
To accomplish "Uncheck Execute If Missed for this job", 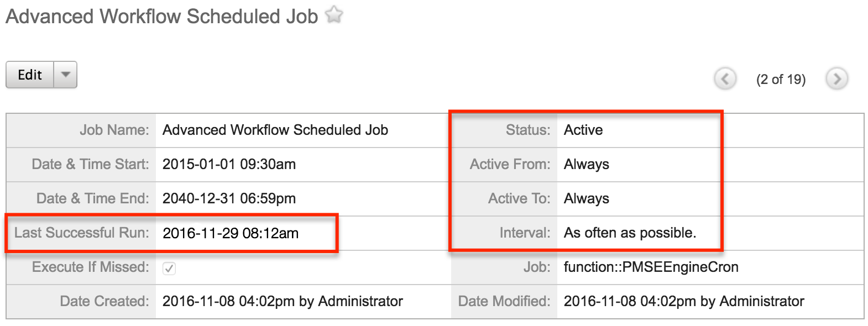I will coord(169,268).
